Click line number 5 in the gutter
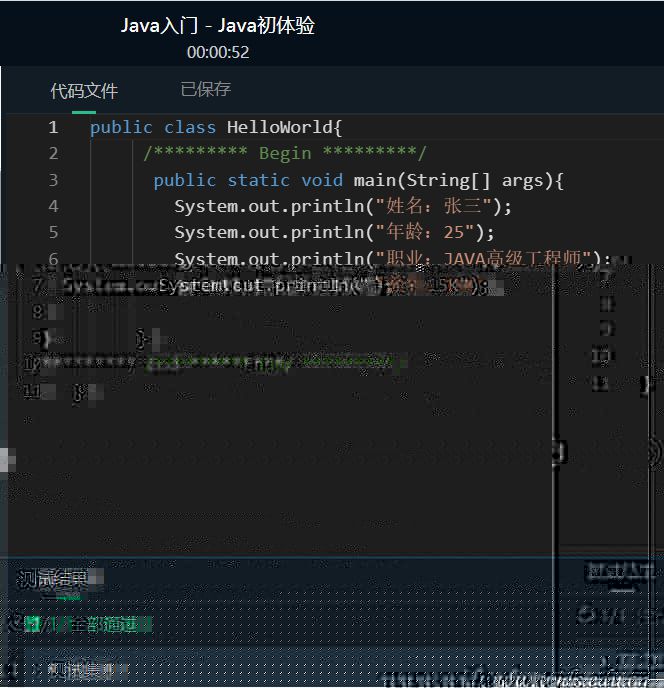664x688 pixels. pos(53,232)
